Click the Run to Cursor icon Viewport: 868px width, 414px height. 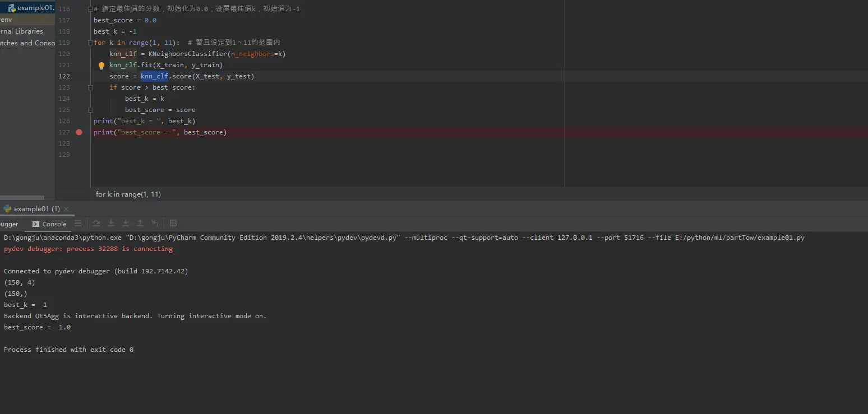click(x=155, y=224)
